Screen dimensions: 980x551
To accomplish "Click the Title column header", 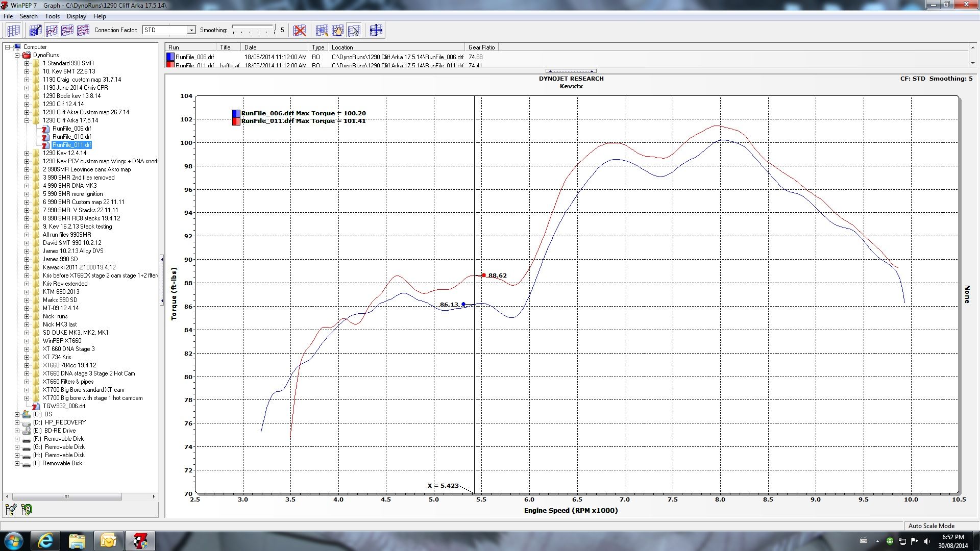I will (229, 47).
